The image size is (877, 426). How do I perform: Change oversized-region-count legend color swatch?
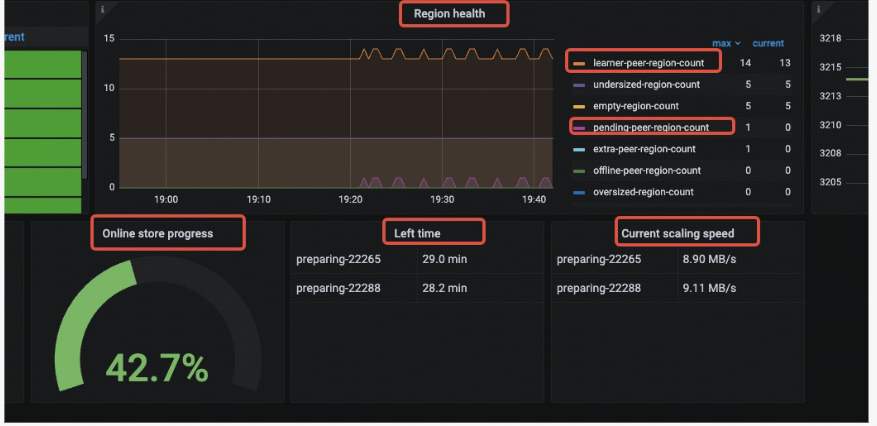pyautogui.click(x=579, y=192)
